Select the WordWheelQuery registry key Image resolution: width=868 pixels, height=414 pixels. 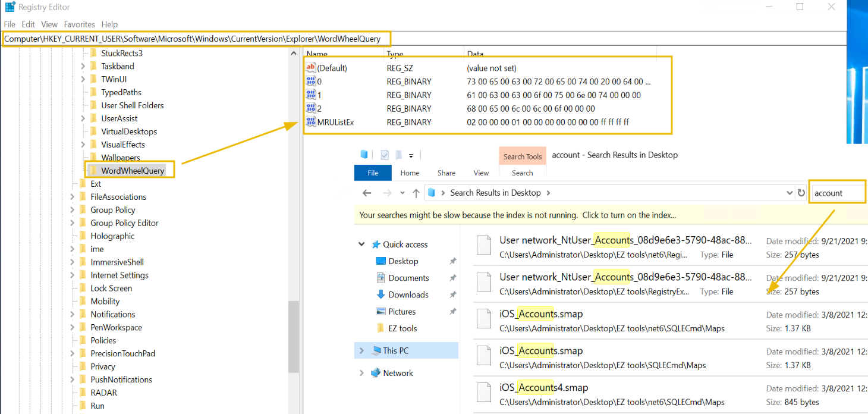[x=133, y=171]
